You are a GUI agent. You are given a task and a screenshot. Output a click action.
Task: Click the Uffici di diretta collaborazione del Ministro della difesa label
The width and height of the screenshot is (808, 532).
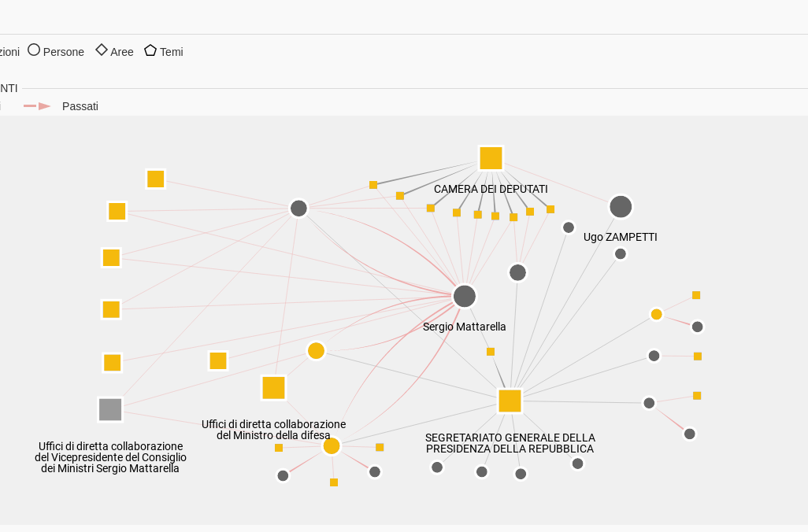coord(273,430)
